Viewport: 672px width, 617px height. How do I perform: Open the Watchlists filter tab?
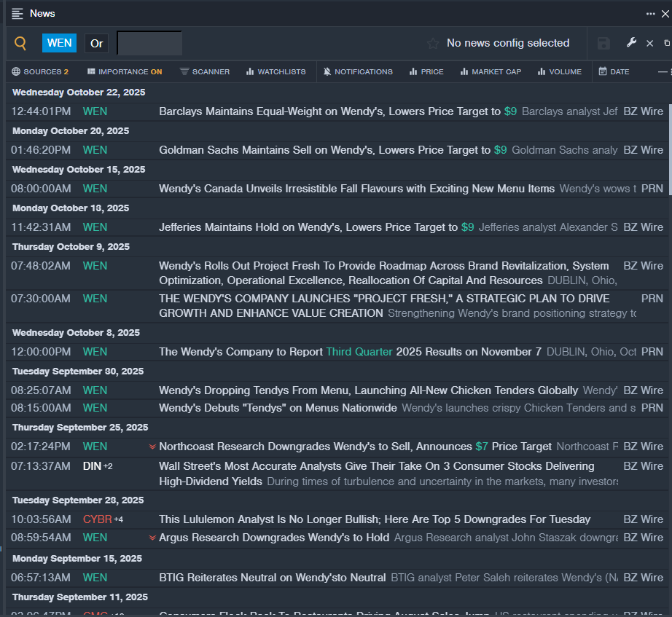276,71
